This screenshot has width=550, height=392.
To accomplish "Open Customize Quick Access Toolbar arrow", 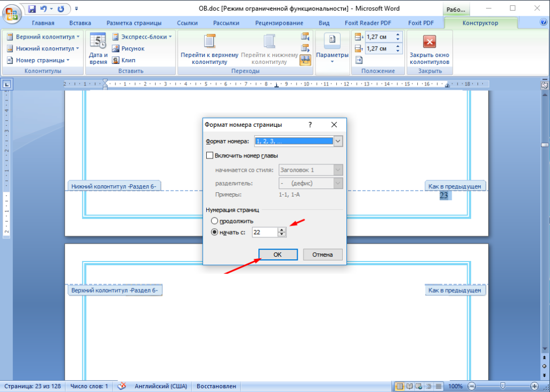I will pyautogui.click(x=77, y=9).
